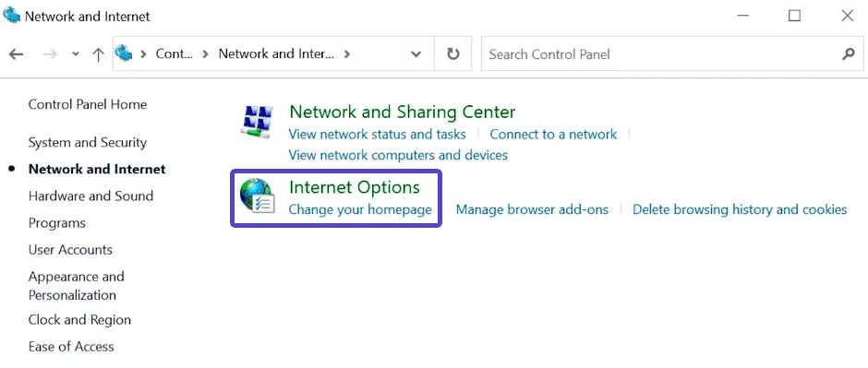Choose Connect to a network link
Image resolution: width=868 pixels, height=368 pixels.
[x=553, y=135]
